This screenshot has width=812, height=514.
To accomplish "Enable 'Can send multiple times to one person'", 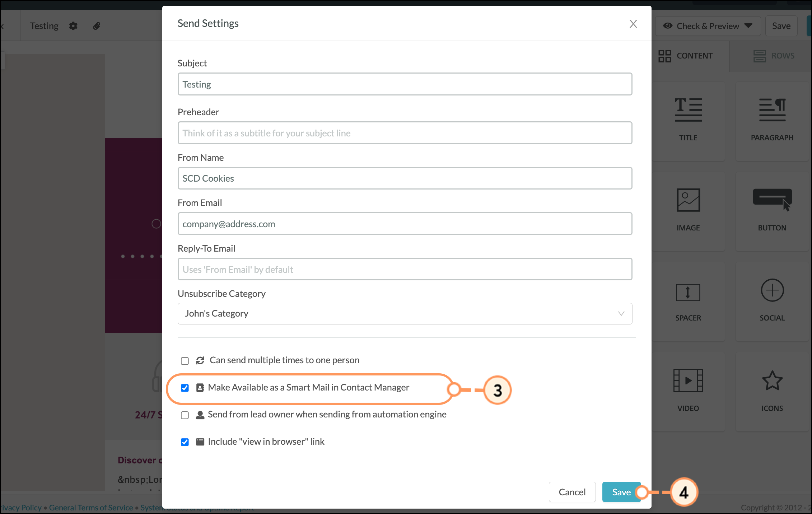I will point(185,361).
